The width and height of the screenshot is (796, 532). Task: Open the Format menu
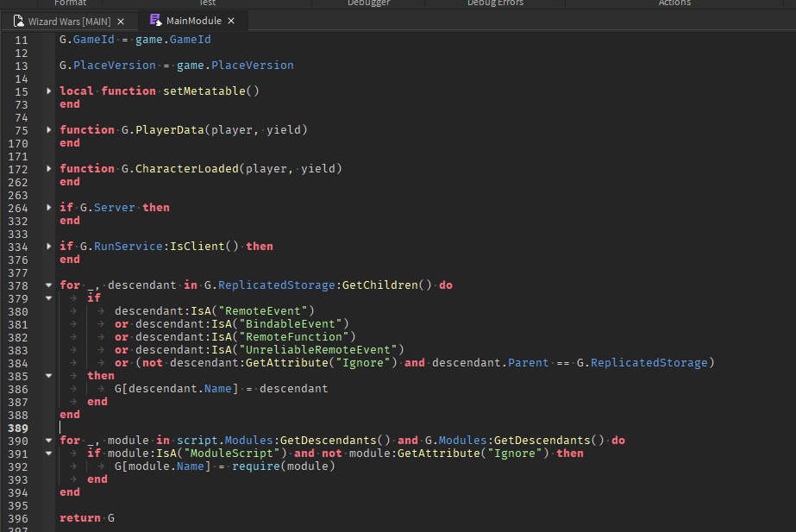[72, 3]
